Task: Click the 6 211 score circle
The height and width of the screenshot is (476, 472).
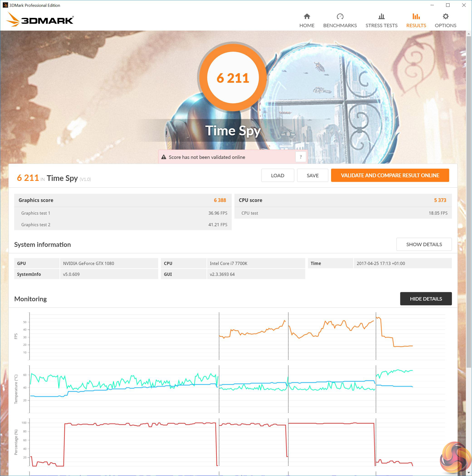Action: 233,78
